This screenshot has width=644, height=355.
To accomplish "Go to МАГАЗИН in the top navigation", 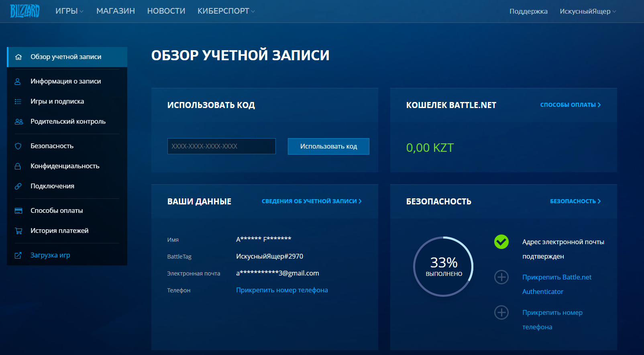I will [x=116, y=11].
